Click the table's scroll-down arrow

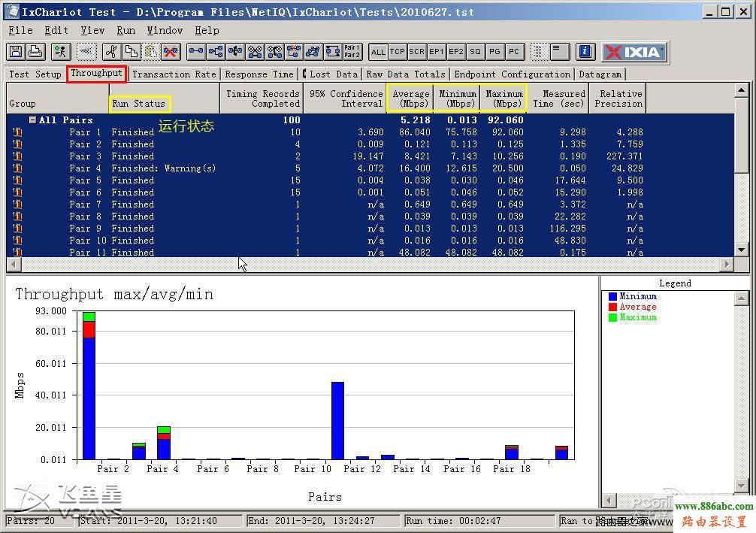(741, 250)
